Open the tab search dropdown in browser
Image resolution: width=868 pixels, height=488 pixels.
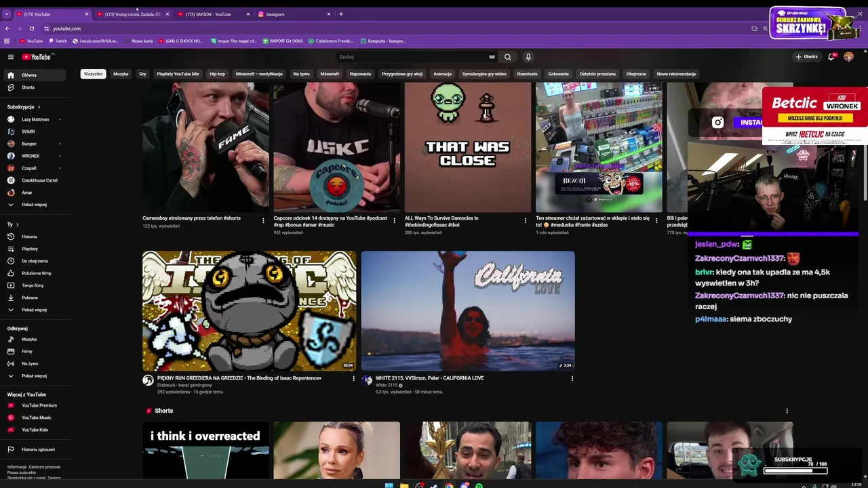coord(7,14)
